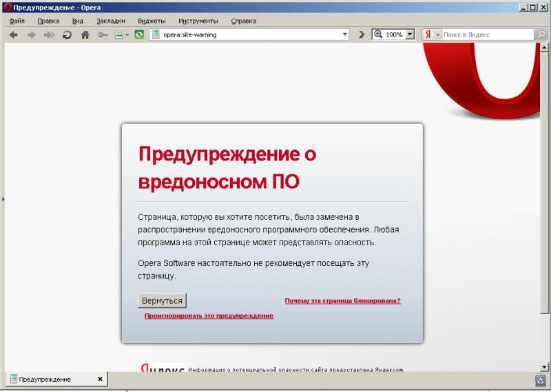Click the Opera logo in the title bar

(8, 7)
